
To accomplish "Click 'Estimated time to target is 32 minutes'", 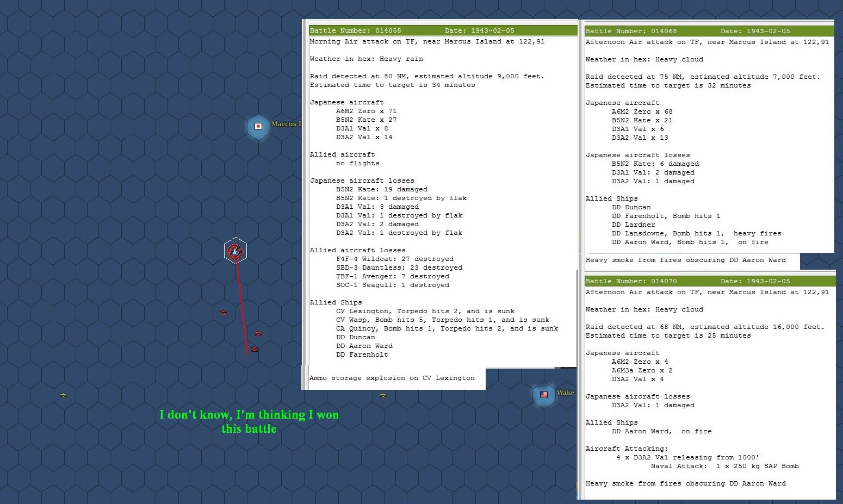I will (x=668, y=85).
